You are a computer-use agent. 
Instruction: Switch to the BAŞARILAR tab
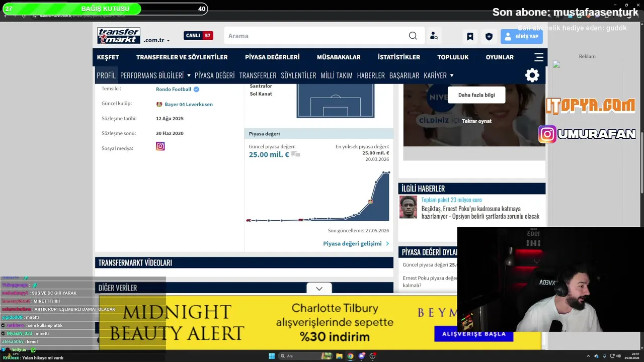[405, 75]
